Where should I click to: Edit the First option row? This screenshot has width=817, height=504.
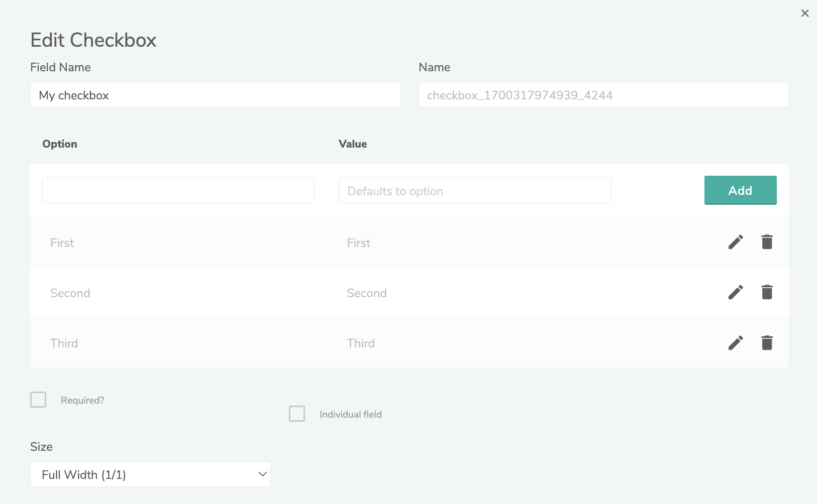(x=736, y=242)
